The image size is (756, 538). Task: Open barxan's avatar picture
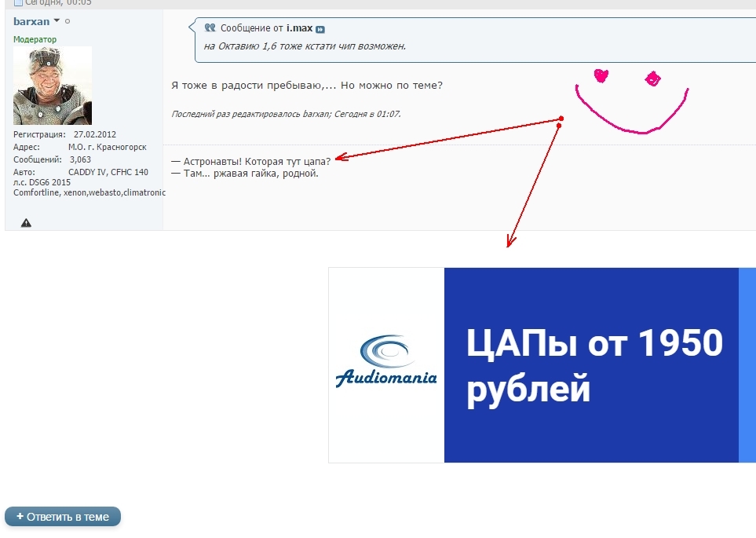(53, 86)
